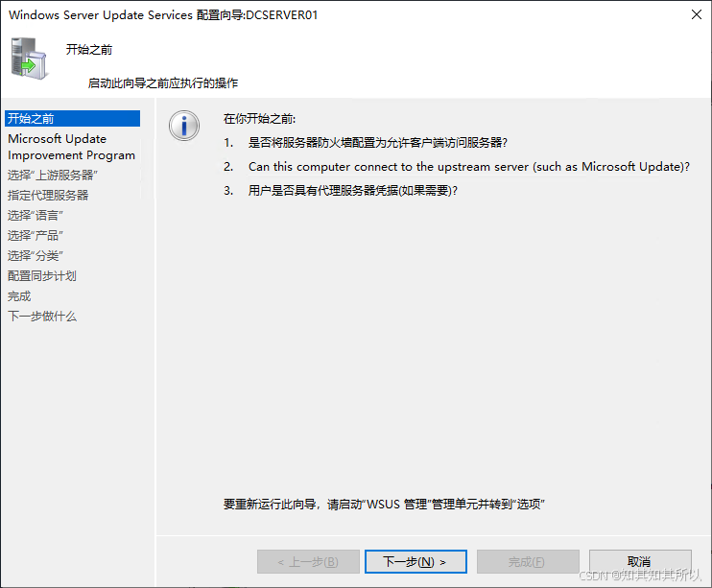Image resolution: width=712 pixels, height=588 pixels.
Task: Click the 完成(F) button
Action: coord(528,562)
